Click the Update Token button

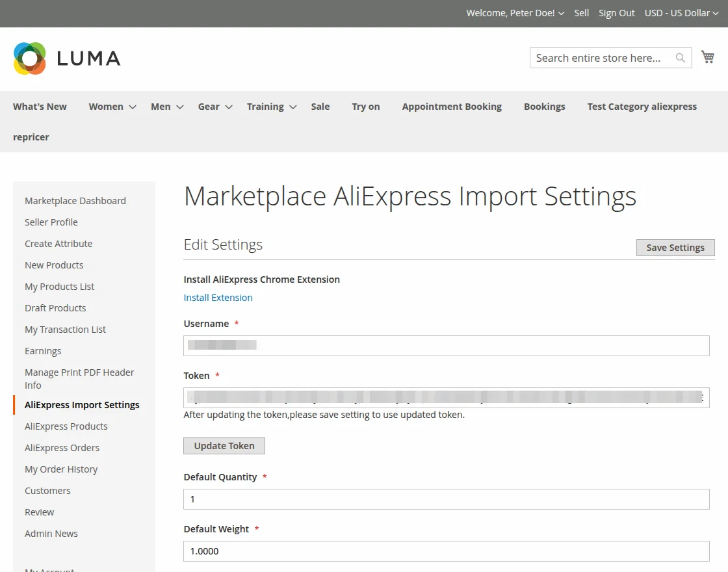click(224, 445)
